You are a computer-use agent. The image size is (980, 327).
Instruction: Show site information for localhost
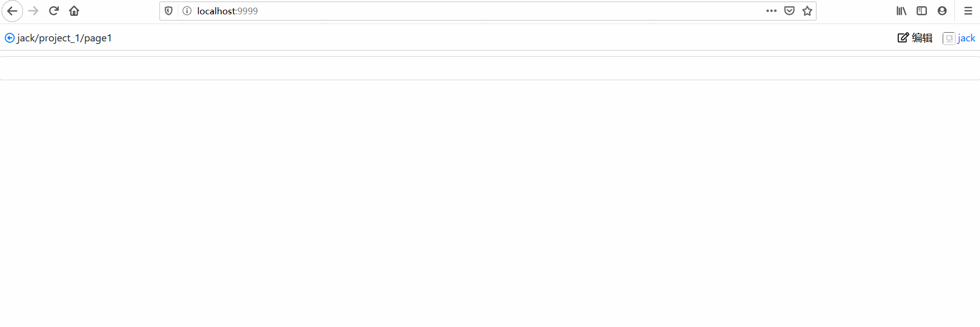tap(187, 11)
